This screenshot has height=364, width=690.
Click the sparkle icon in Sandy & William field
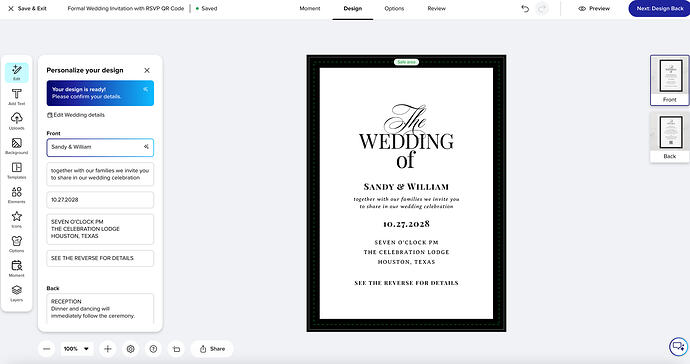click(146, 147)
